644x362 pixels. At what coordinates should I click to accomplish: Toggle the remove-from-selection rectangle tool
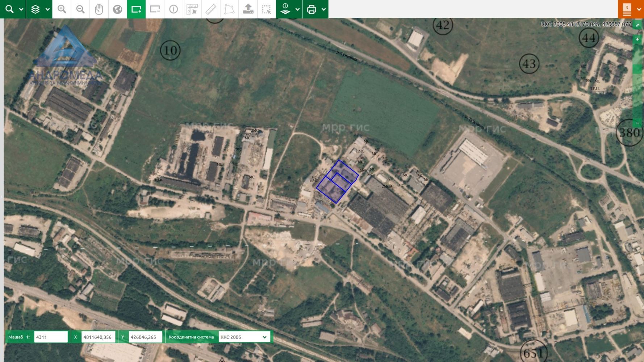(x=155, y=9)
